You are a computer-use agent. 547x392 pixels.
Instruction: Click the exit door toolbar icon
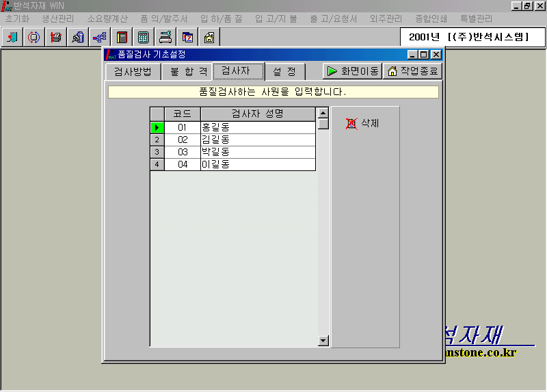12,37
